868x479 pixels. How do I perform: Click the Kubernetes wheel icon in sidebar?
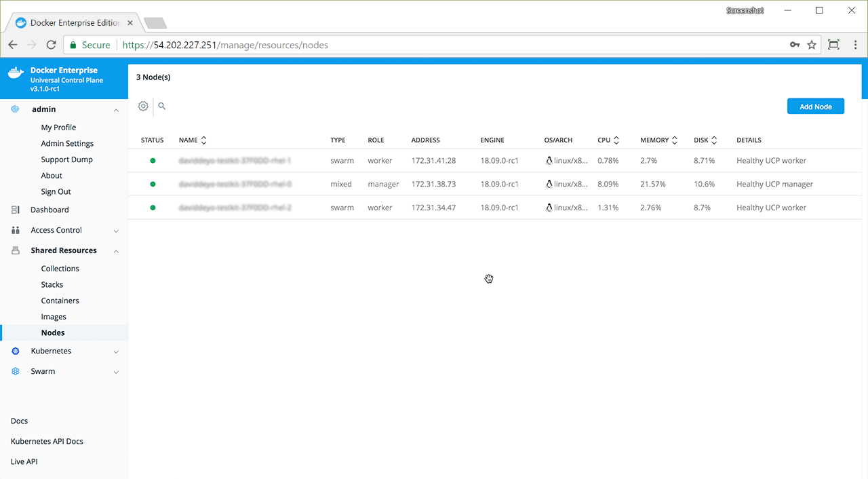click(x=16, y=351)
